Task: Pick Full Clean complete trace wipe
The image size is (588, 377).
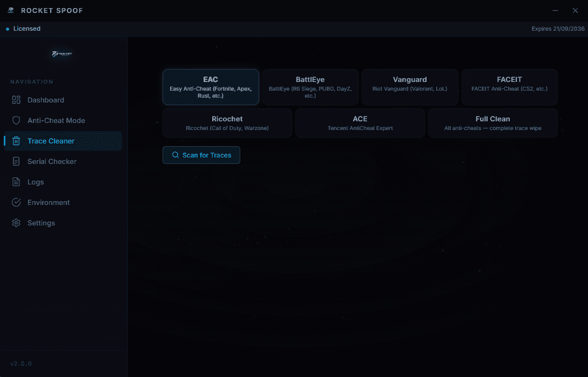Action: point(493,123)
